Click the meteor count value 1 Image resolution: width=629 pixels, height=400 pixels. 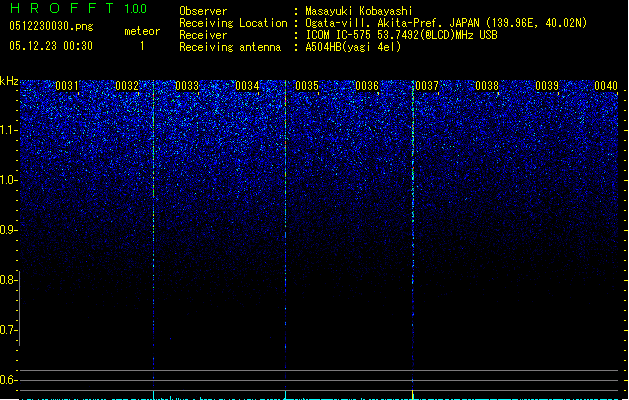(x=142, y=46)
